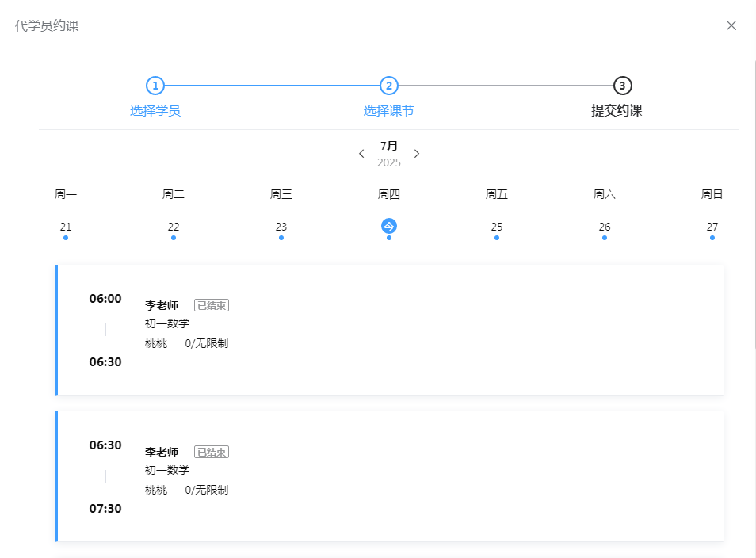
Task: Select Tuesday the 22nd
Action: (174, 227)
